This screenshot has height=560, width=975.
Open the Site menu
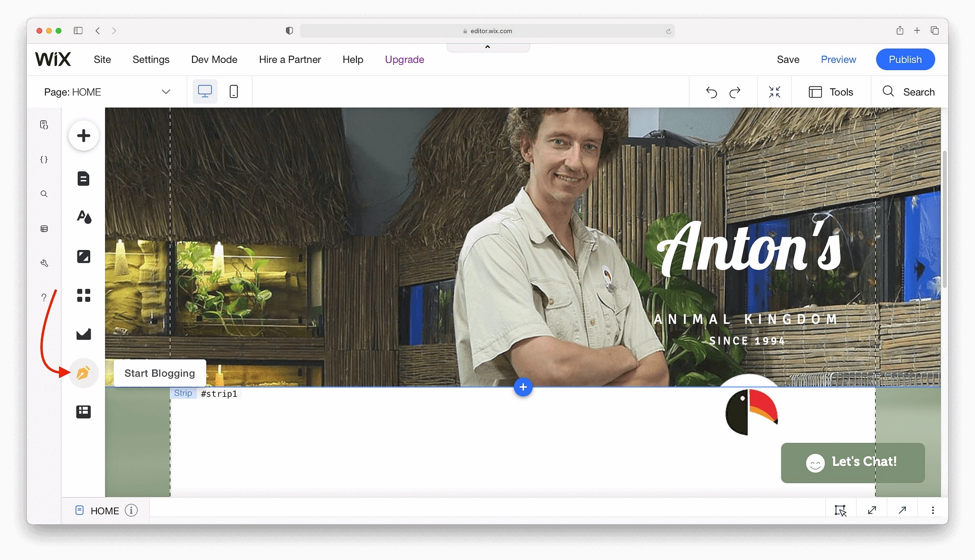click(102, 59)
